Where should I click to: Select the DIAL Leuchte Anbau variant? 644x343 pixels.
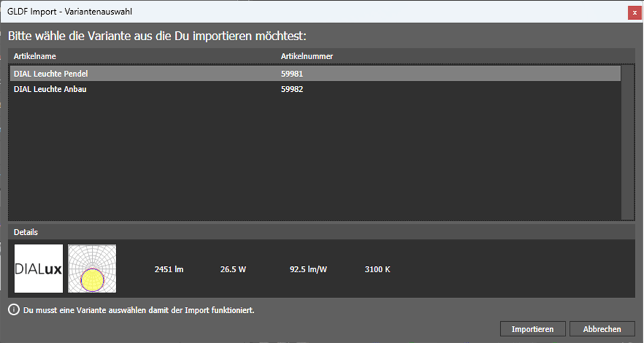(50, 89)
